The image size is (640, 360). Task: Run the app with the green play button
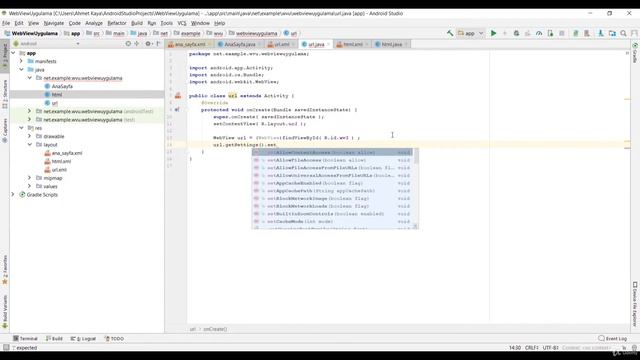tap(493, 33)
